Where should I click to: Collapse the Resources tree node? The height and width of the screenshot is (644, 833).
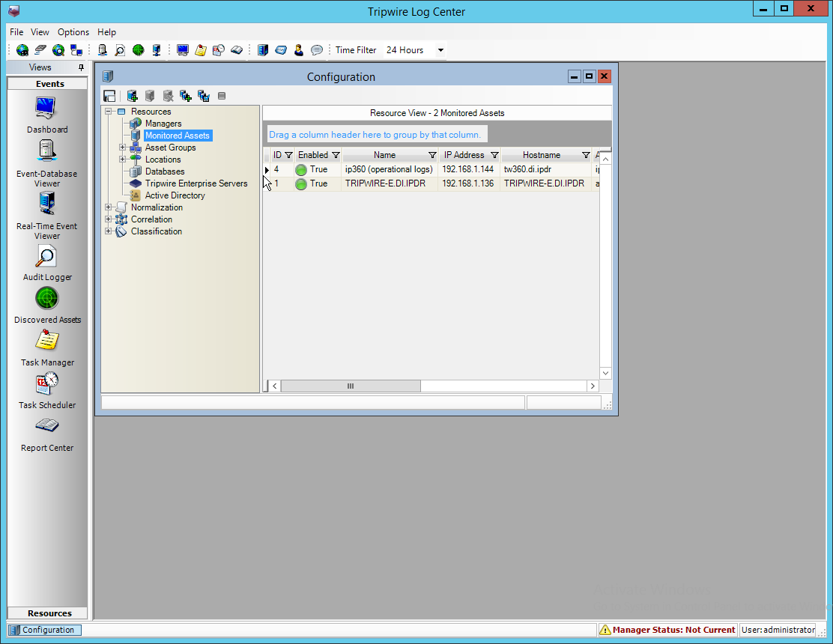(109, 112)
